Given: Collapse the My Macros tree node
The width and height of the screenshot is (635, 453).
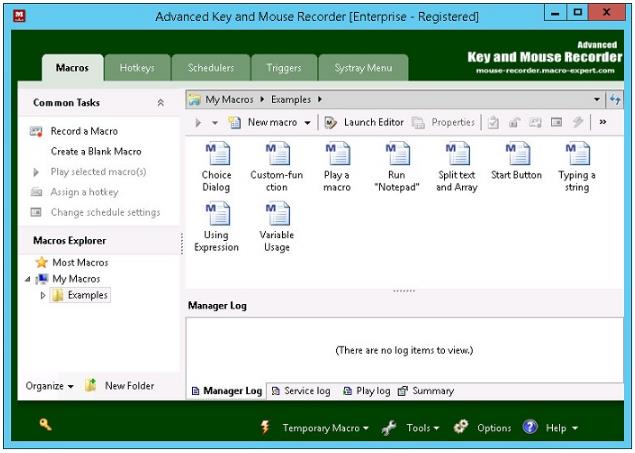Looking at the screenshot, I should (x=28, y=279).
